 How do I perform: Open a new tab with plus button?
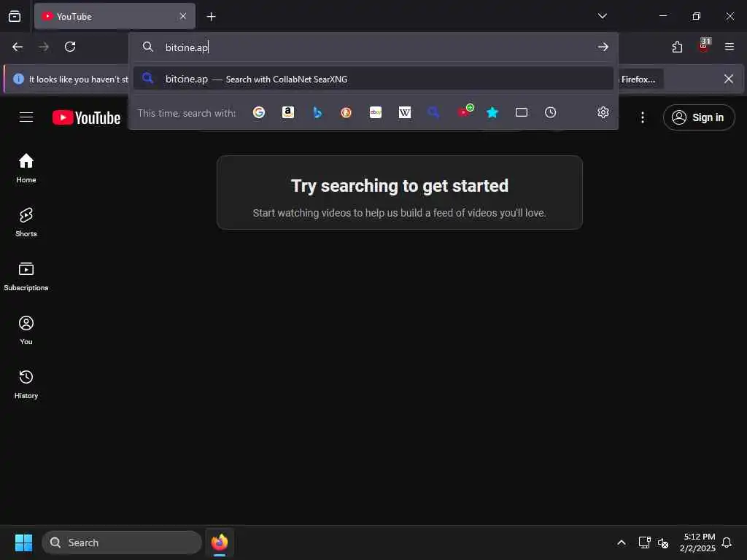click(211, 17)
